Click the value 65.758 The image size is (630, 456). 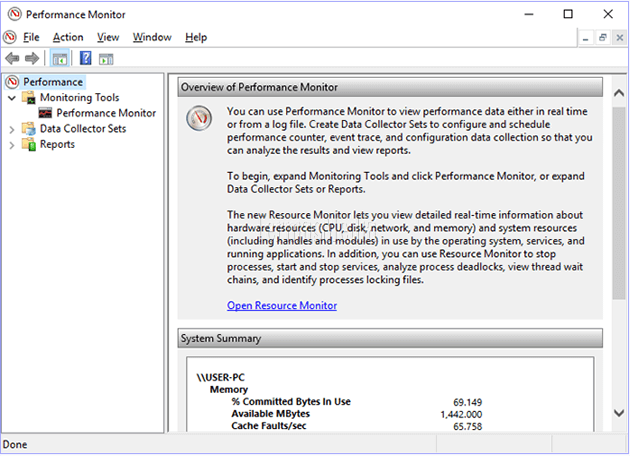[467, 426]
